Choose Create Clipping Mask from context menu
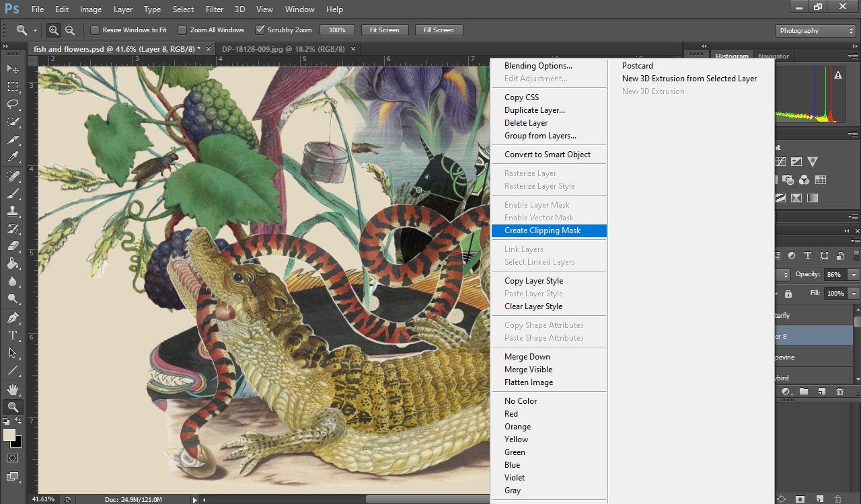The height and width of the screenshot is (504, 861). (542, 230)
